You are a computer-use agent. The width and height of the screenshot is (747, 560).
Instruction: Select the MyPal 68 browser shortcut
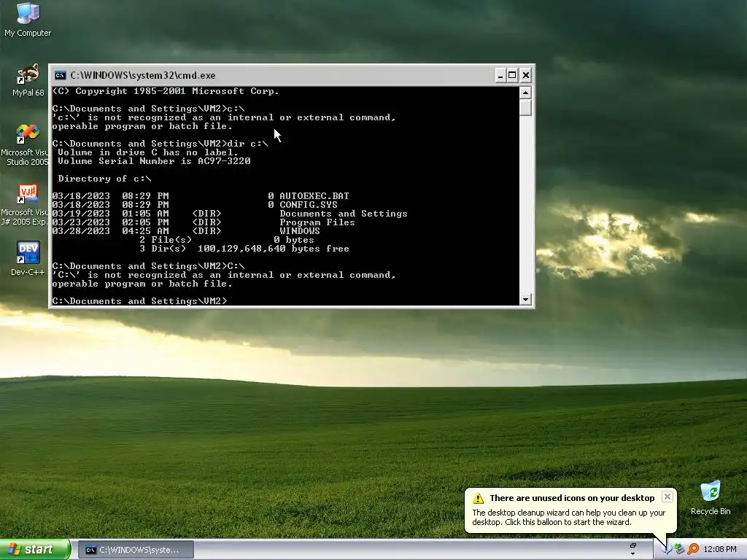[28, 80]
